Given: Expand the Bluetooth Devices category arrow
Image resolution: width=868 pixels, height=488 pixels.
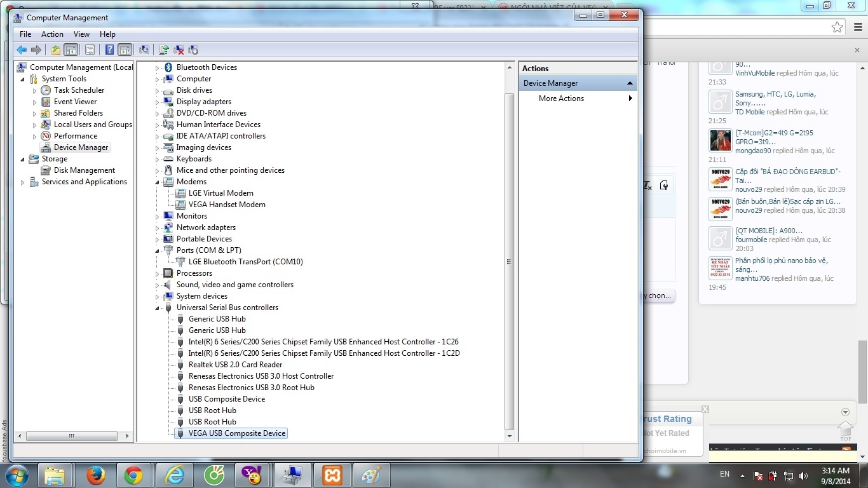Looking at the screenshot, I should pos(158,68).
